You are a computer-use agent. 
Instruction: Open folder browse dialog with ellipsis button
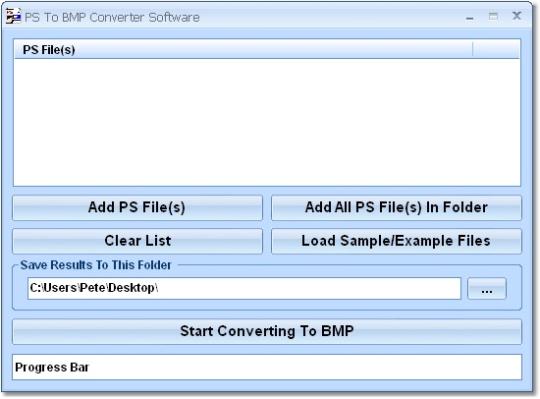[487, 288]
